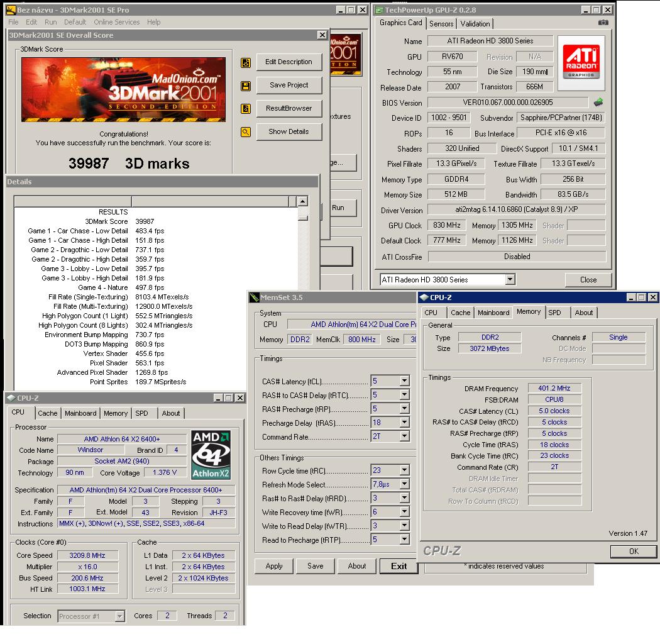Open the Processor #1 selection dropdown
The height and width of the screenshot is (644, 660).
click(x=120, y=616)
